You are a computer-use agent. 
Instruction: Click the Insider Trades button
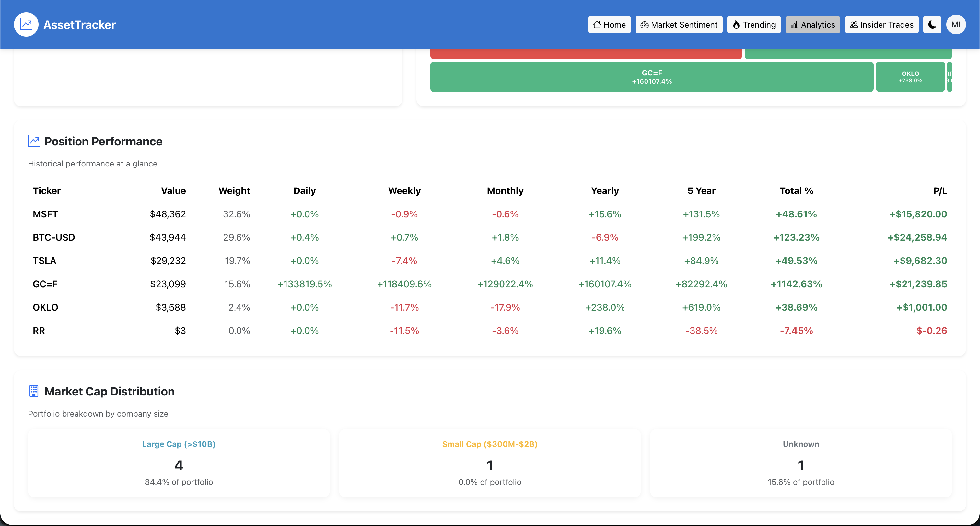pyautogui.click(x=881, y=24)
